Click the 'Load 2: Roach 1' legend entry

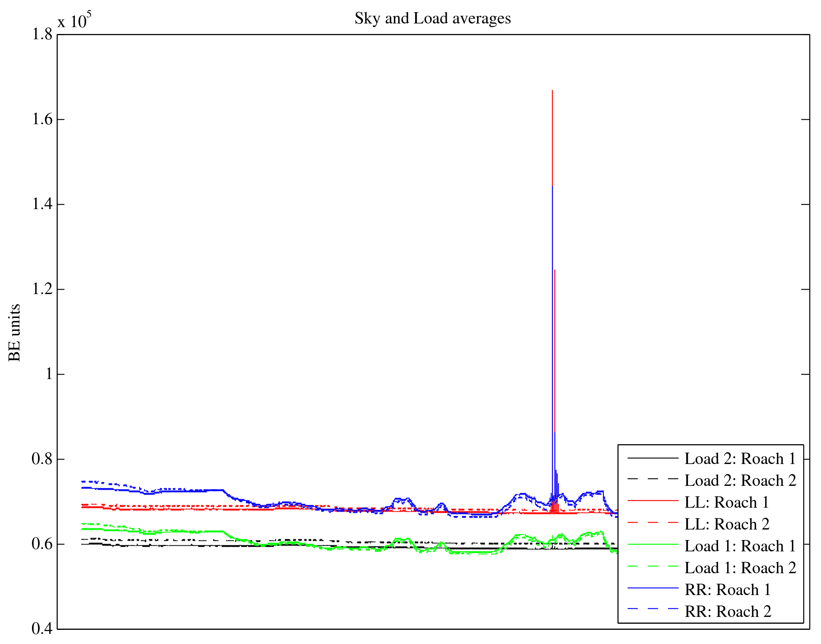[740, 459]
